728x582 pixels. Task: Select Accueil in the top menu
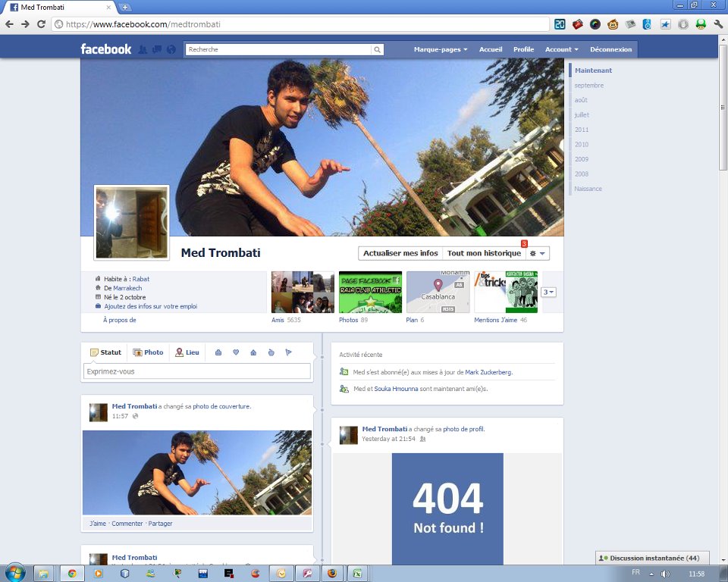click(491, 49)
